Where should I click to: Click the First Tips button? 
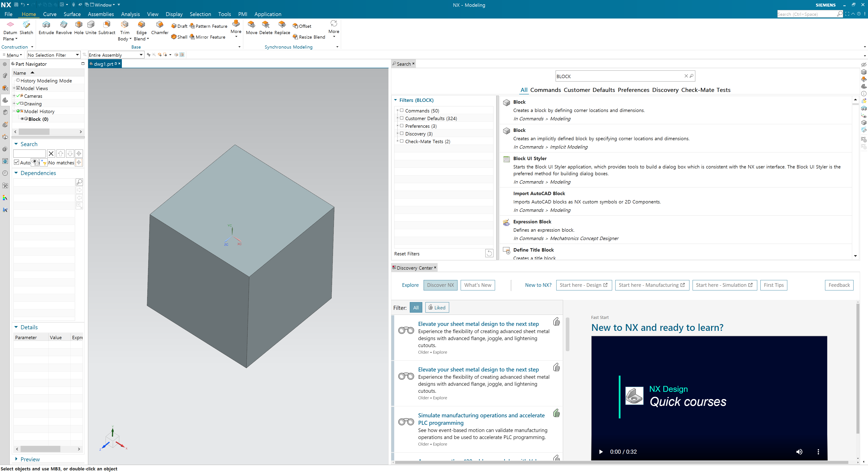point(773,285)
